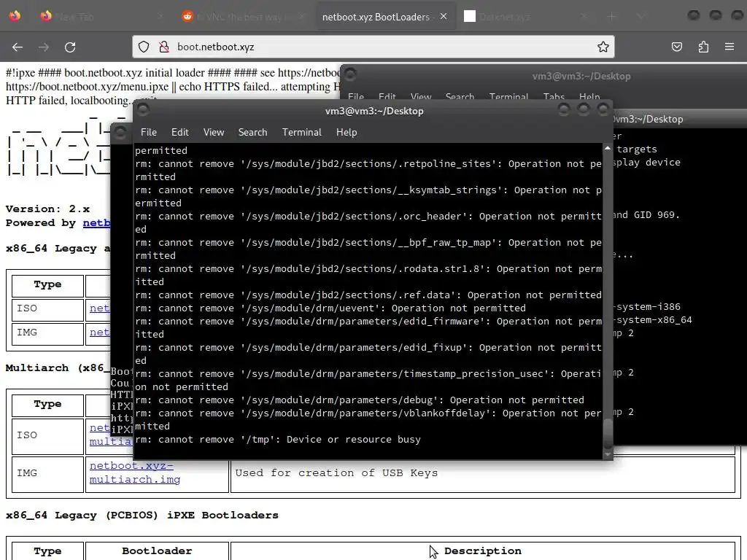747x560 pixels.
Task: Click 'system-x86_64' text in rear terminal
Action: click(x=654, y=320)
